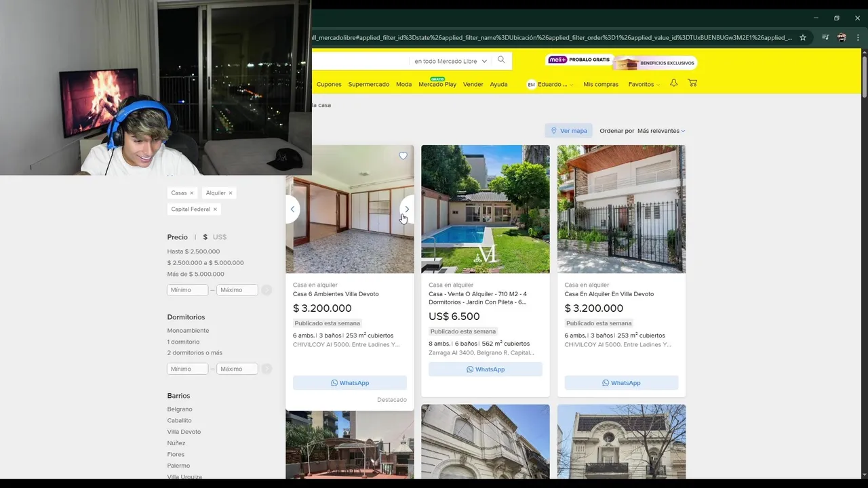Contact via WhatsApp for Casa En Alquiler En Villa Devoto

click(x=621, y=383)
